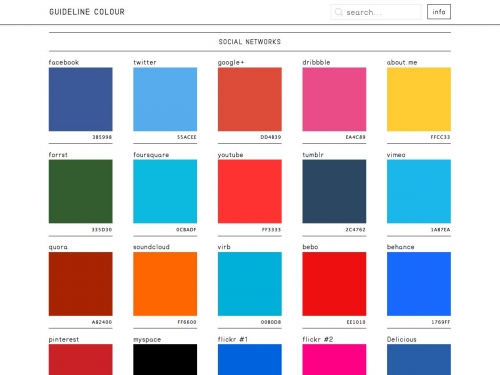500x375 pixels.
Task: Click the google+ hex code DD4B39
Action: (271, 137)
